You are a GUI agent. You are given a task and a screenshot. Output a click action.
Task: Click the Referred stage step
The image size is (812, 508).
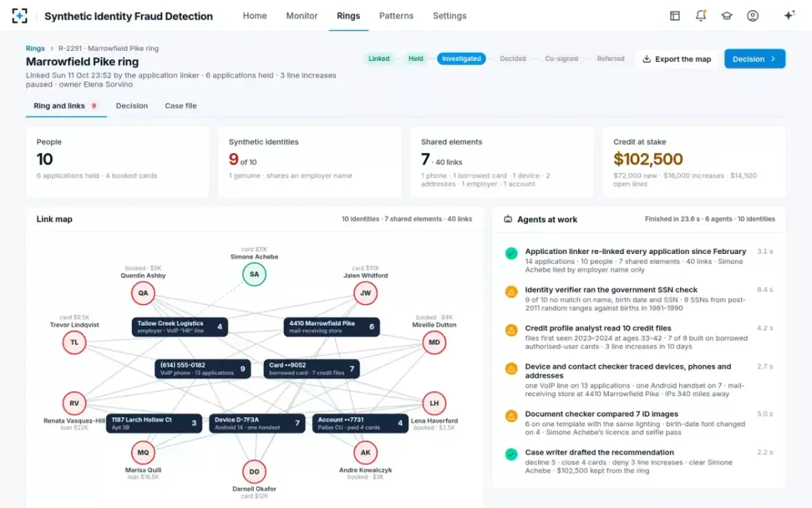pos(610,59)
